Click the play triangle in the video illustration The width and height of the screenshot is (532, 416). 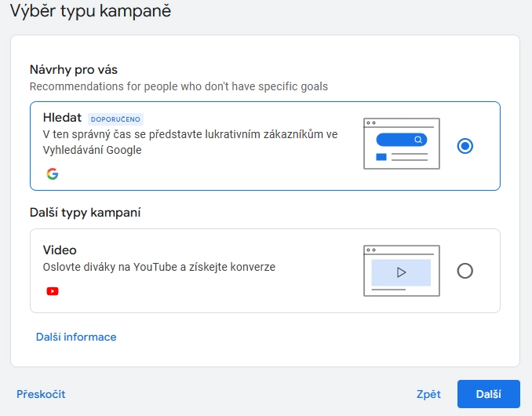tap(402, 272)
